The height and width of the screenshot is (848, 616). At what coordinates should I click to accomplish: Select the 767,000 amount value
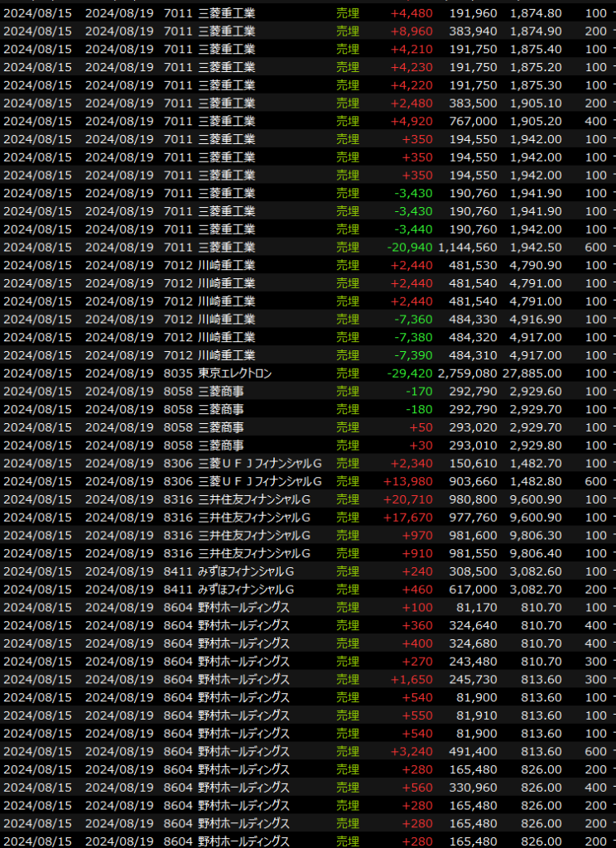coord(474,121)
